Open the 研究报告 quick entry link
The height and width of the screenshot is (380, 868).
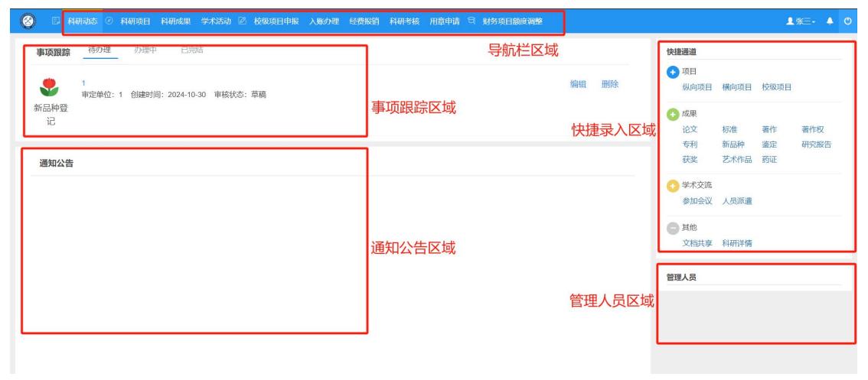[816, 144]
